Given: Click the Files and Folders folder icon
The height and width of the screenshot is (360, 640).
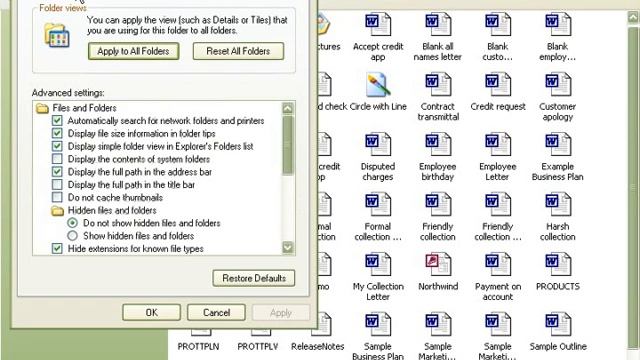Looking at the screenshot, I should pyautogui.click(x=42, y=108).
